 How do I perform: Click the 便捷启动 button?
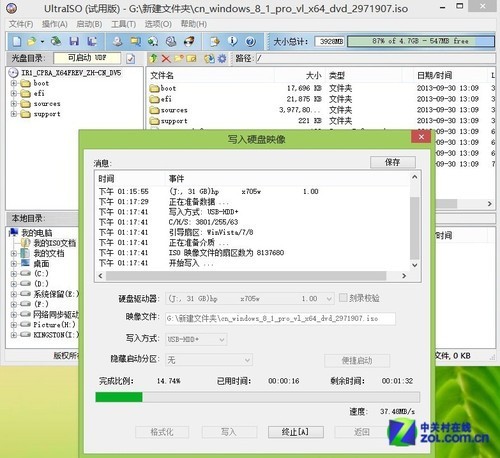tap(357, 360)
